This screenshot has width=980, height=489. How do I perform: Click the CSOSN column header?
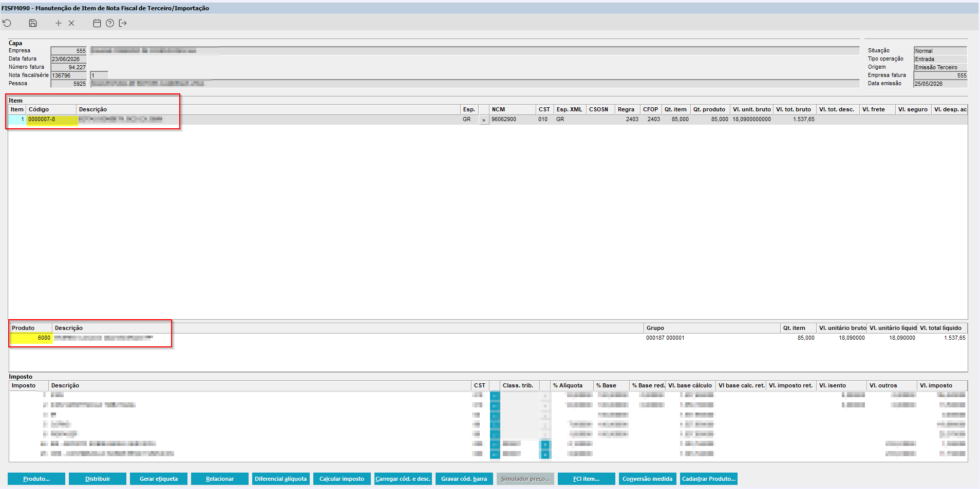[x=599, y=109]
